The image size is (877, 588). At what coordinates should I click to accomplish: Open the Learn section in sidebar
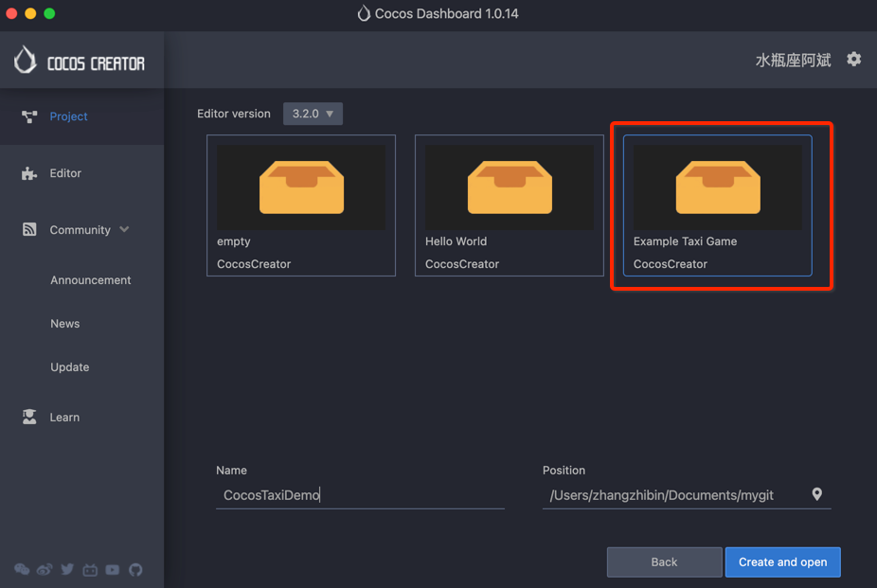pos(64,417)
